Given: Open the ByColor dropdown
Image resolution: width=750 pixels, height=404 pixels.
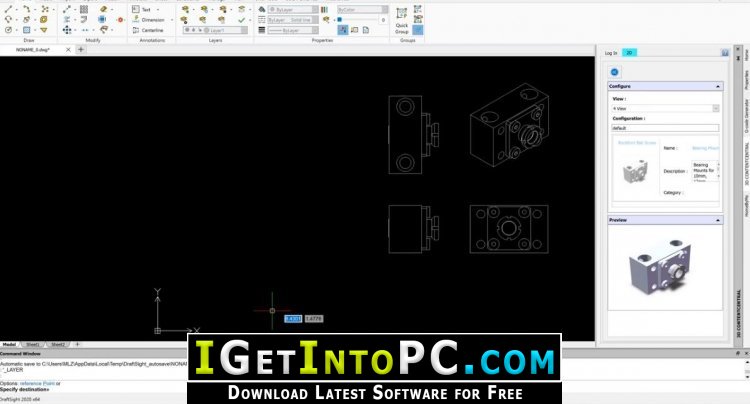Looking at the screenshot, I should point(362,10).
